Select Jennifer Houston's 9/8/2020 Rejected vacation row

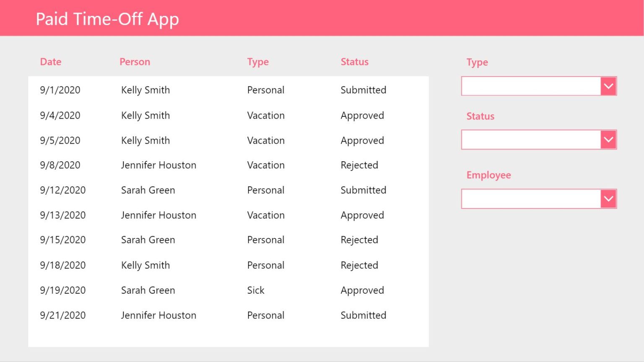click(x=210, y=165)
